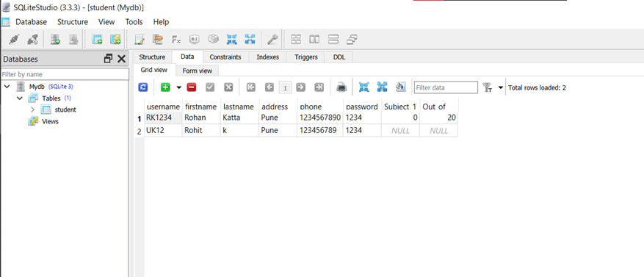Close the Databases panel

121,59
